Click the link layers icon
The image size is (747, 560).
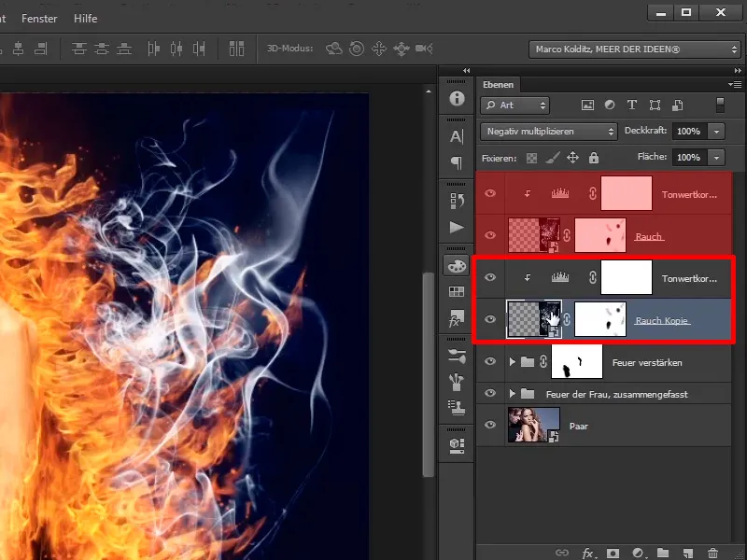point(562,553)
